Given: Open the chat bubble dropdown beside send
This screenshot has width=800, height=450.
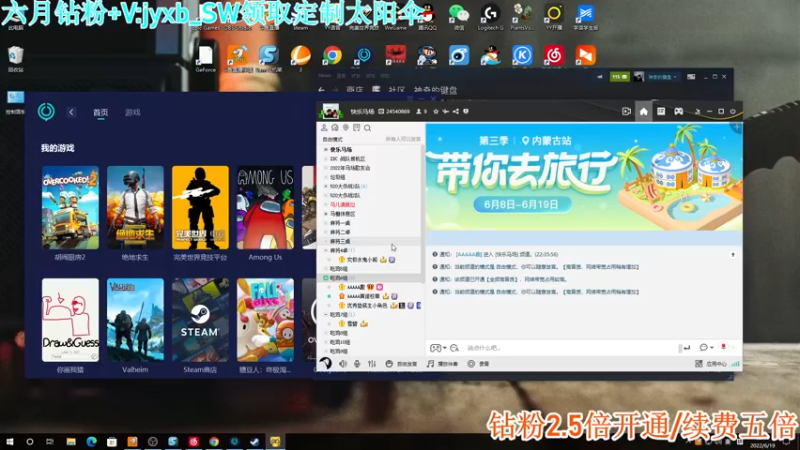Looking at the screenshot, I should click(x=706, y=347).
